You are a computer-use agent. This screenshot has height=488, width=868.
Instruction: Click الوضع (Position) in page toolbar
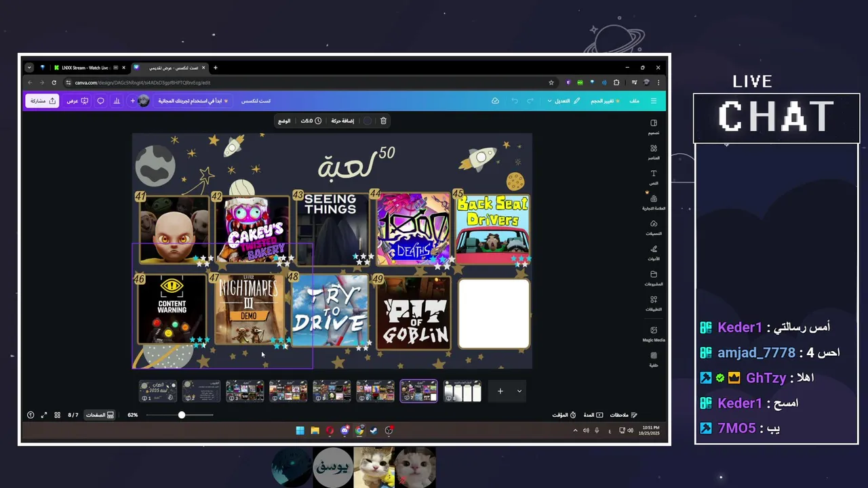coord(284,121)
